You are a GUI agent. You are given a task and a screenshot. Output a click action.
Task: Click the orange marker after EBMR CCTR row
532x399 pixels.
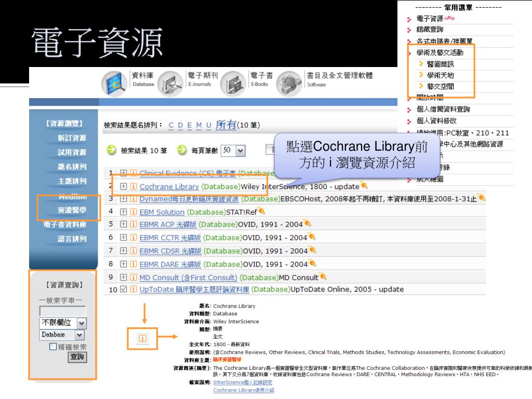click(x=312, y=236)
